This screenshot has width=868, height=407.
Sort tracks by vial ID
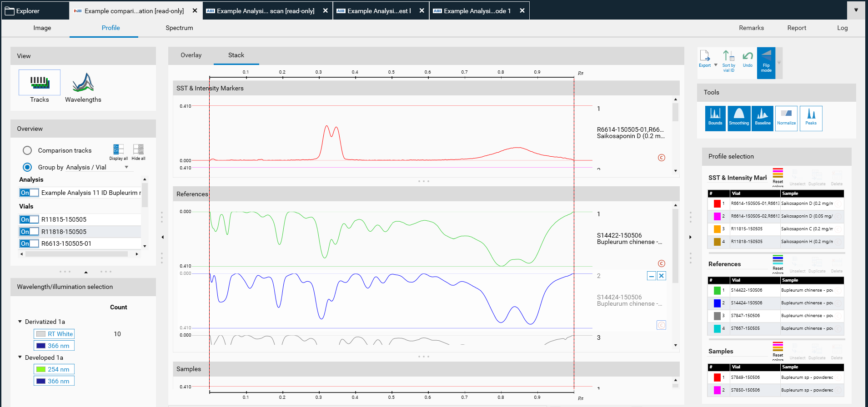[x=728, y=61]
